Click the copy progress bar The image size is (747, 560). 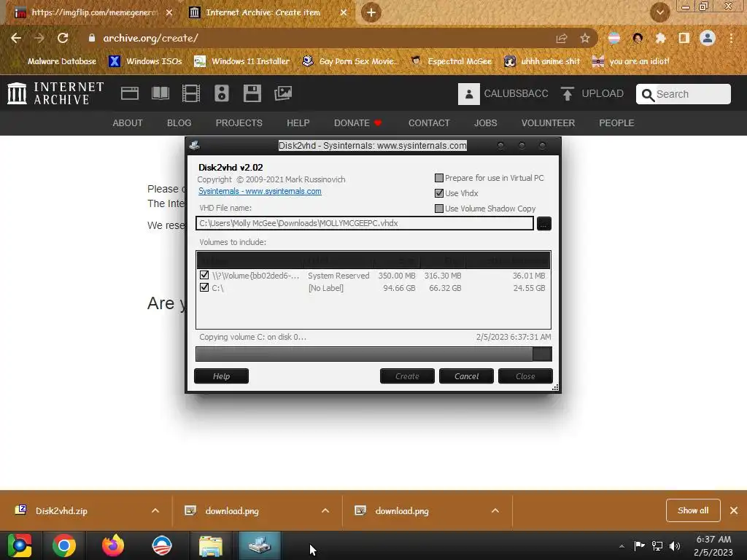point(373,354)
